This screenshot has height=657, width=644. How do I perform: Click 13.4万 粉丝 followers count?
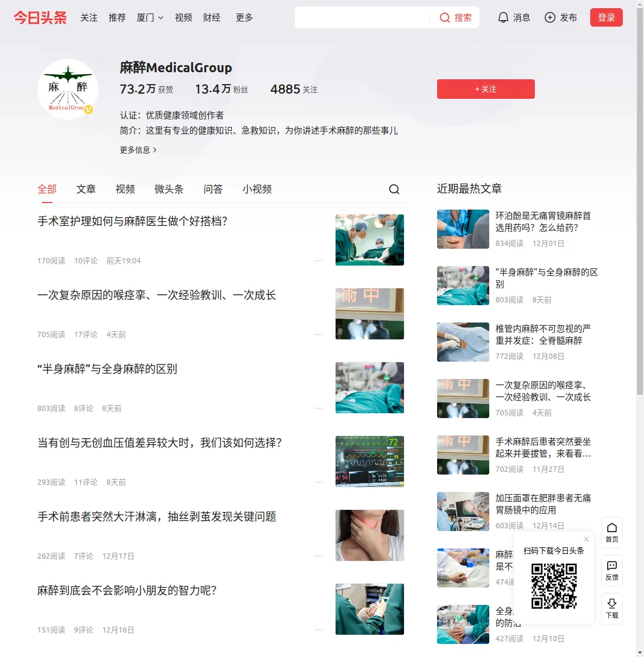pyautogui.click(x=222, y=89)
